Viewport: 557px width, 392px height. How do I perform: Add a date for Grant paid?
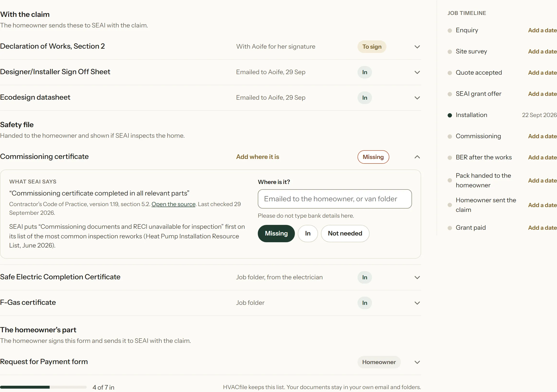coord(542,228)
